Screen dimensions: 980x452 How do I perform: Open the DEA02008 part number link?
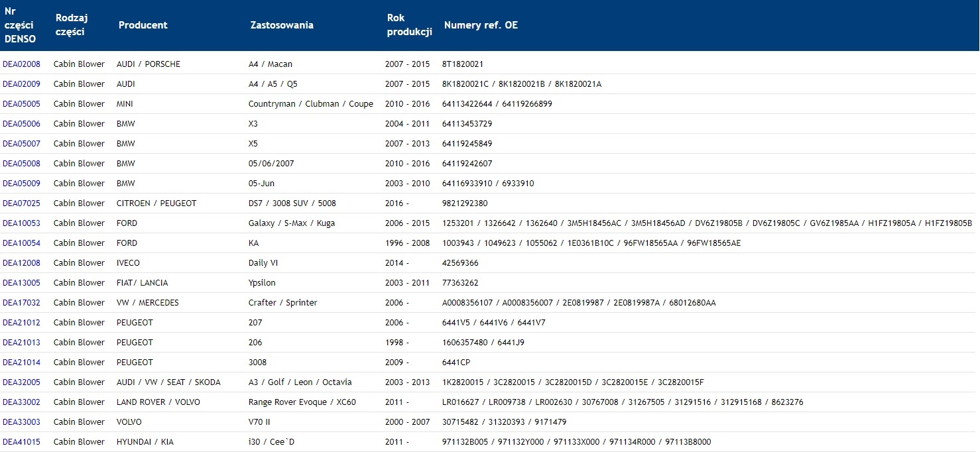click(x=21, y=64)
